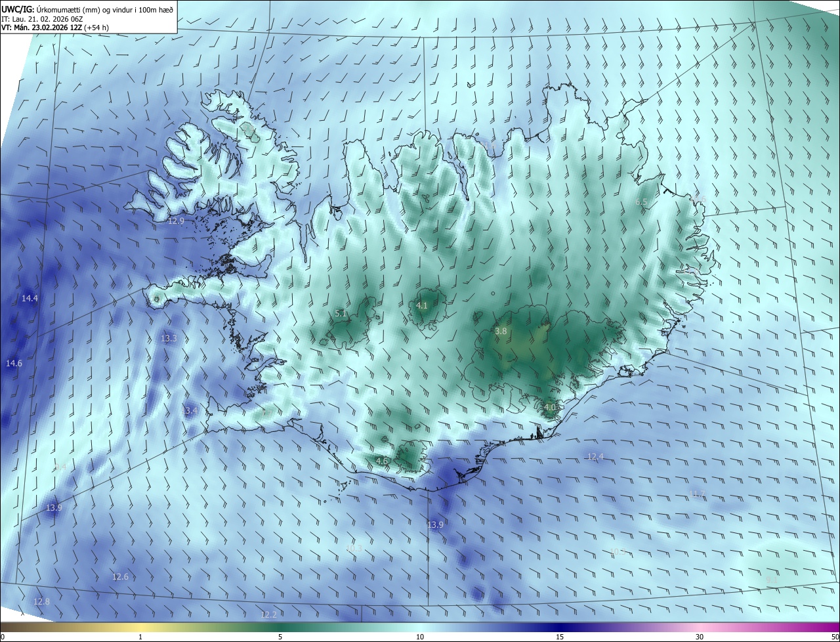Screen dimensions: 840x642
Task: Click the 14.6 precipitation value
Action: [14, 363]
